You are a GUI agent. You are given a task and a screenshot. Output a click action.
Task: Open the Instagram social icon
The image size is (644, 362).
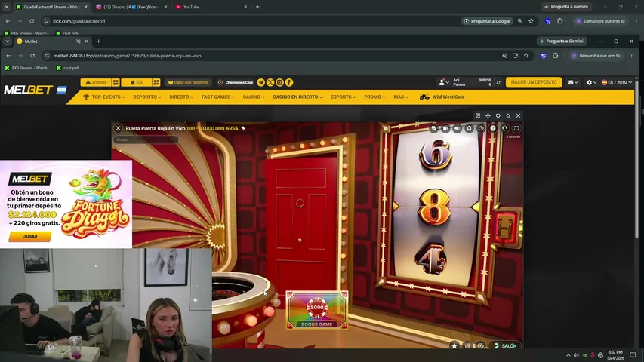[x=279, y=82]
